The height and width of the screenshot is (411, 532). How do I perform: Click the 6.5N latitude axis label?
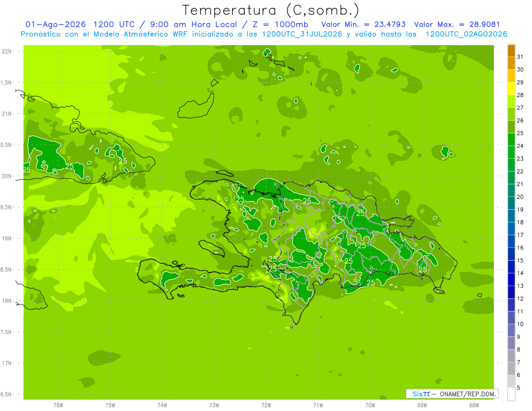click(x=7, y=394)
